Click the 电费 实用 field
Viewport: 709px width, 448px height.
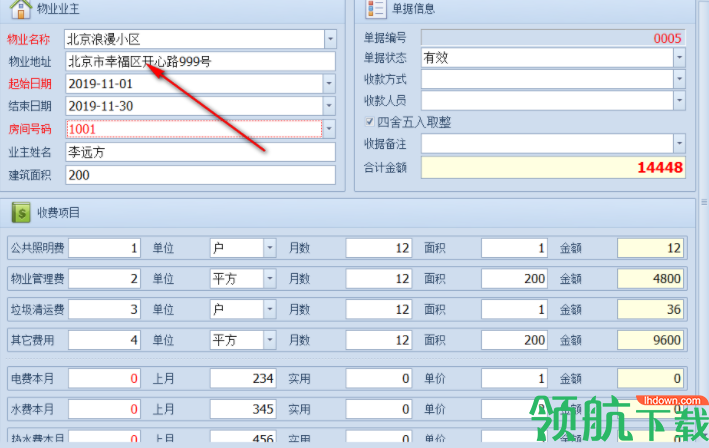[379, 378]
